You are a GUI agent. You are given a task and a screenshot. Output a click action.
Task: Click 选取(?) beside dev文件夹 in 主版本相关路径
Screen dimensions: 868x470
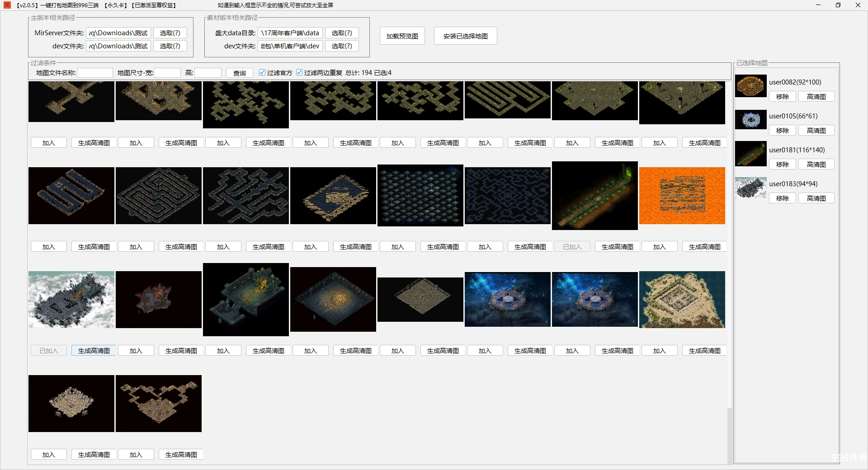170,46
